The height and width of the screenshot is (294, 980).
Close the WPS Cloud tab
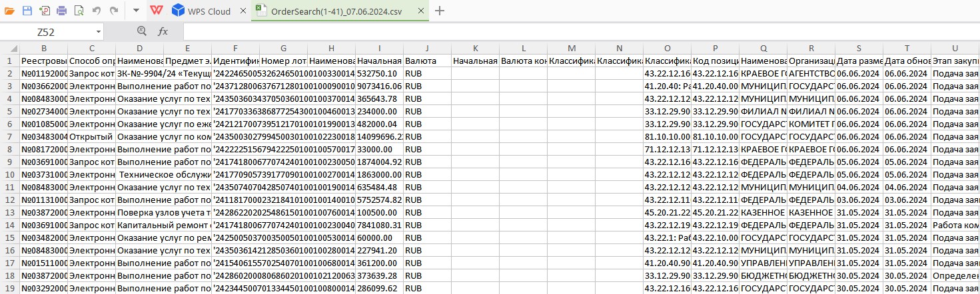pos(243,11)
